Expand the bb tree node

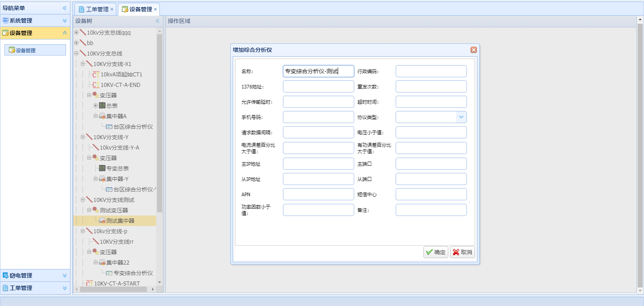pyautogui.click(x=76, y=43)
